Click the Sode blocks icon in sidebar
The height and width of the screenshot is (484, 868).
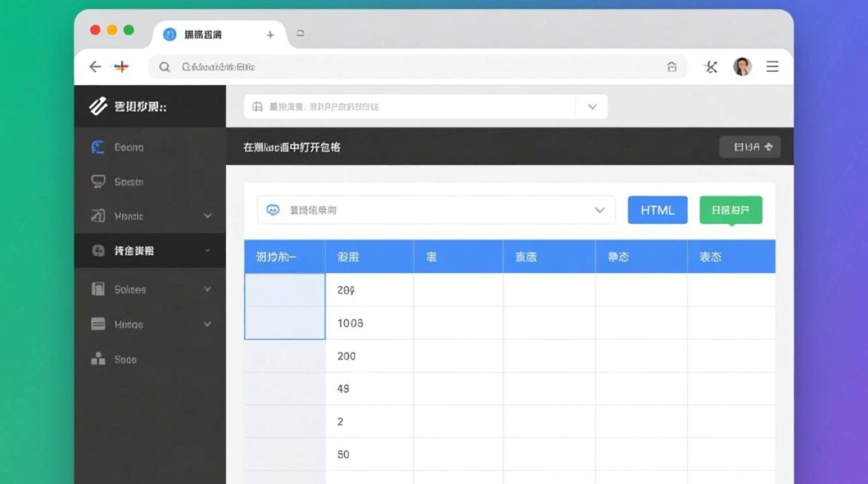point(98,359)
